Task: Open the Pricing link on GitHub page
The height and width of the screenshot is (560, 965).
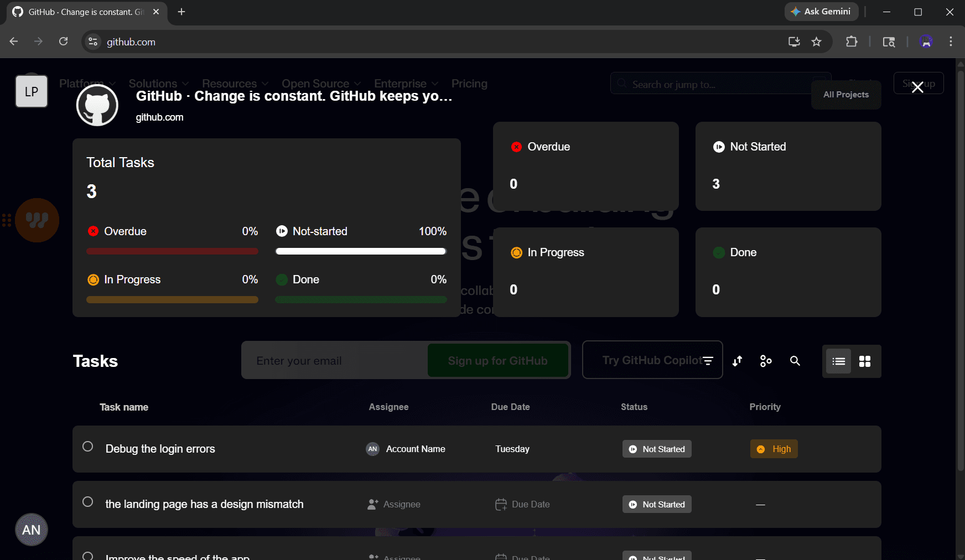Action: tap(469, 84)
